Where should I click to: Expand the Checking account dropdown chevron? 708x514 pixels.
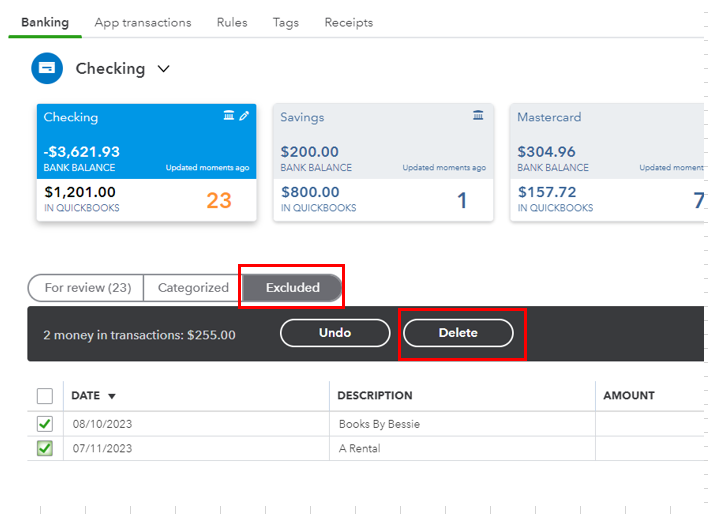pyautogui.click(x=164, y=69)
